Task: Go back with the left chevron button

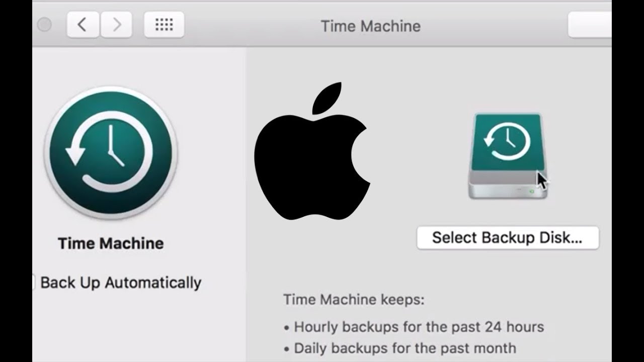Action: tap(83, 25)
